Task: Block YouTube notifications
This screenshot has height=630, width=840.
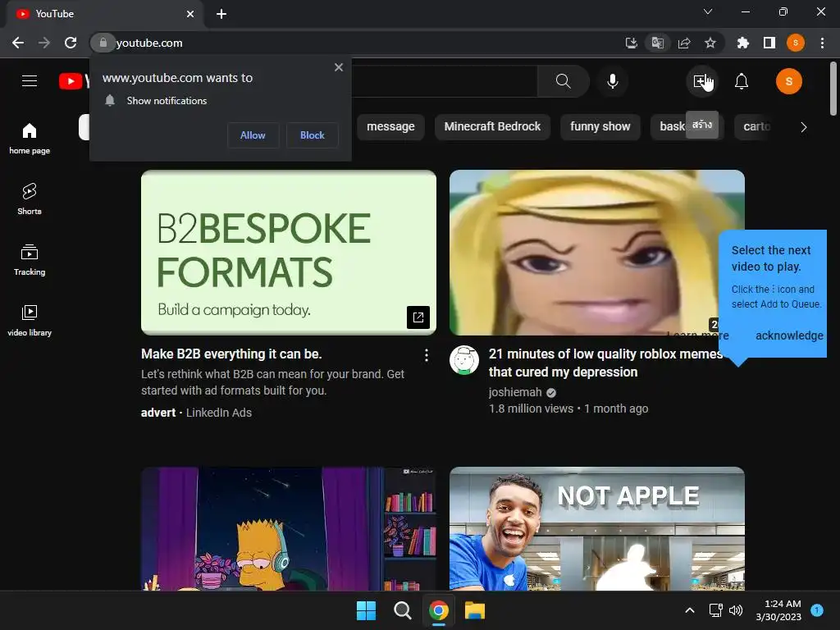Action: tap(313, 135)
